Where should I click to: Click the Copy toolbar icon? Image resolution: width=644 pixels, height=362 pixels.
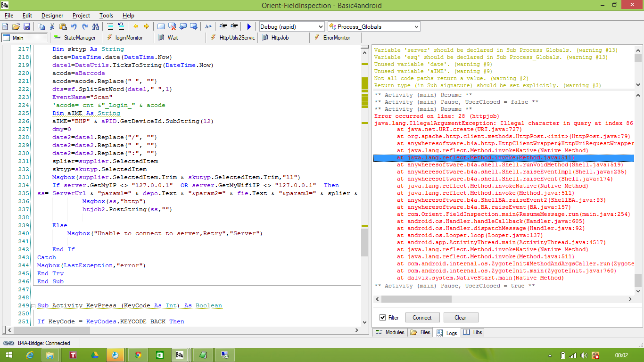pyautogui.click(x=41, y=26)
